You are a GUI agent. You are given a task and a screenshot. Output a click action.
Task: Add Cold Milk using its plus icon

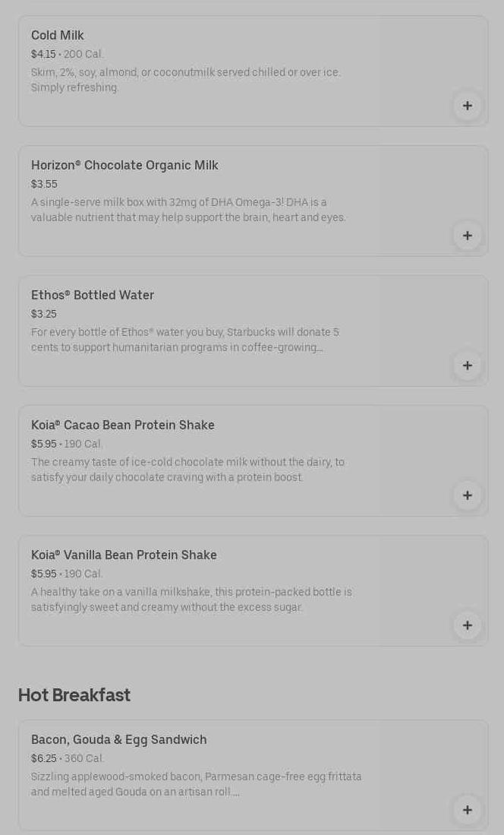tap(467, 106)
